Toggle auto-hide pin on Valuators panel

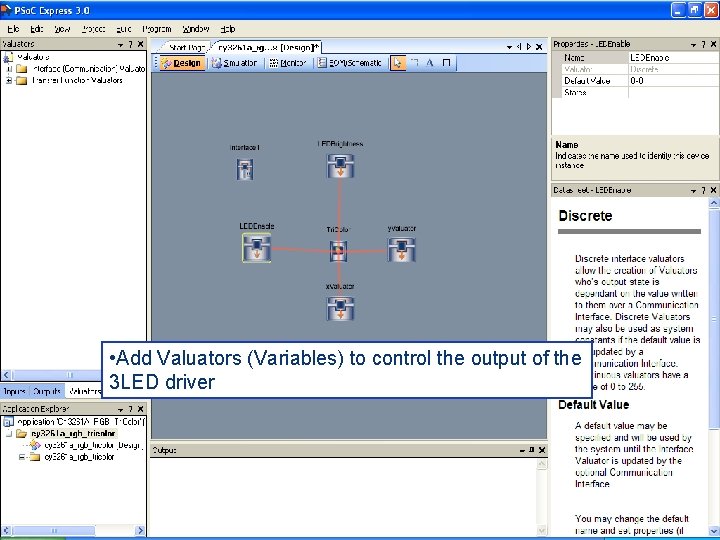point(130,44)
